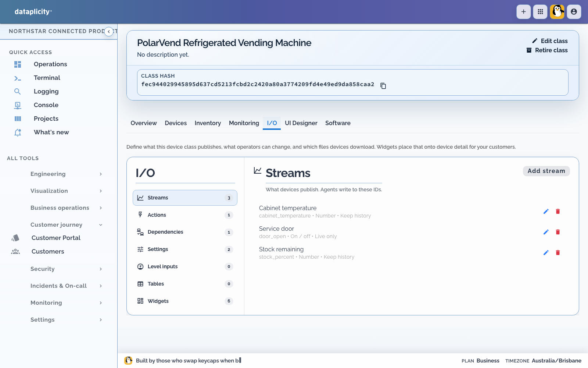
Task: Click the Cabinet temperature stream name
Action: (x=288, y=208)
